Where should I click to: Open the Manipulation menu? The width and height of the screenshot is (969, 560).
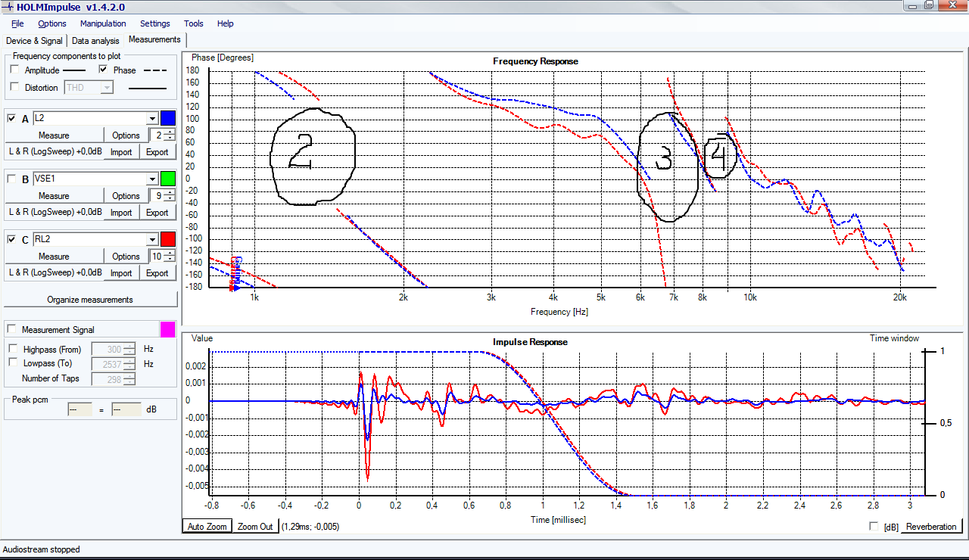(103, 23)
